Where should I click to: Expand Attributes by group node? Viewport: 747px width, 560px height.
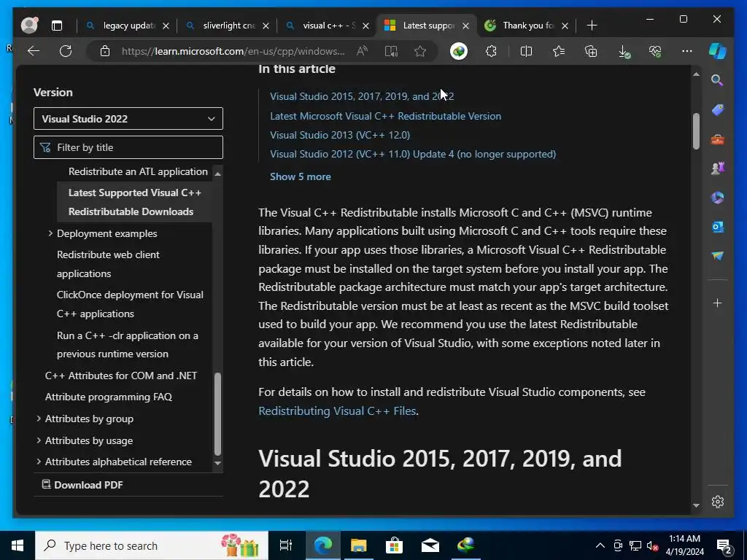[x=39, y=419]
